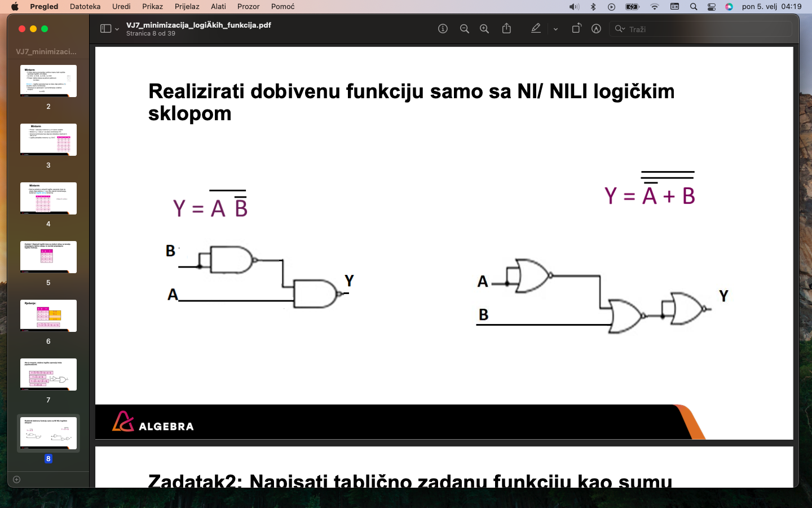This screenshot has width=812, height=508.
Task: Click the Y = A + B formula text
Action: coord(650,189)
